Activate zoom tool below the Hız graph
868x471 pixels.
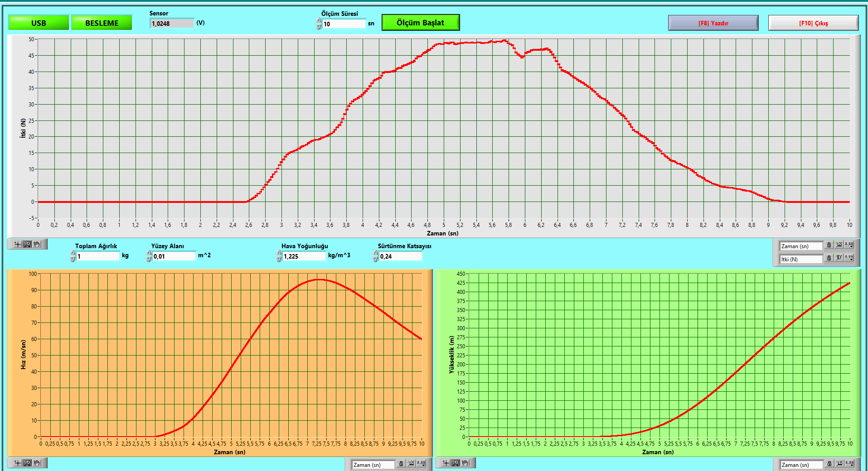point(27,463)
